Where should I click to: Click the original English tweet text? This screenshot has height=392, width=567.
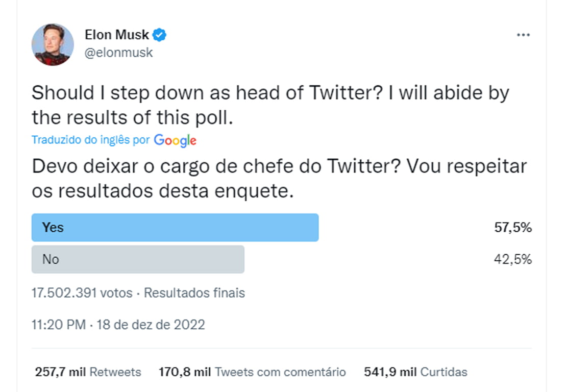[270, 105]
